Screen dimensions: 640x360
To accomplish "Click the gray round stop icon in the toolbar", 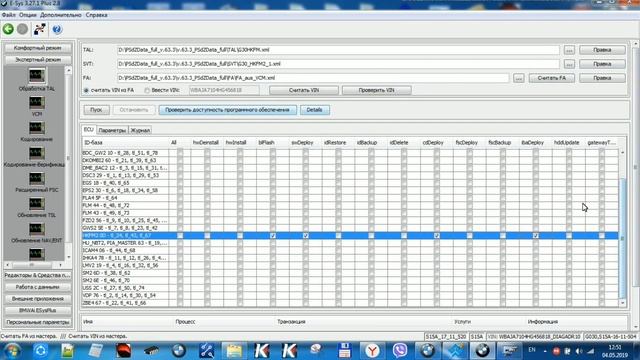I will 22,29.
